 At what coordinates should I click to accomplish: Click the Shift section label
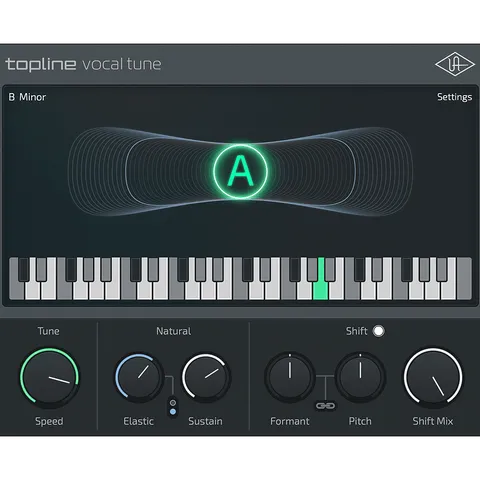point(357,331)
